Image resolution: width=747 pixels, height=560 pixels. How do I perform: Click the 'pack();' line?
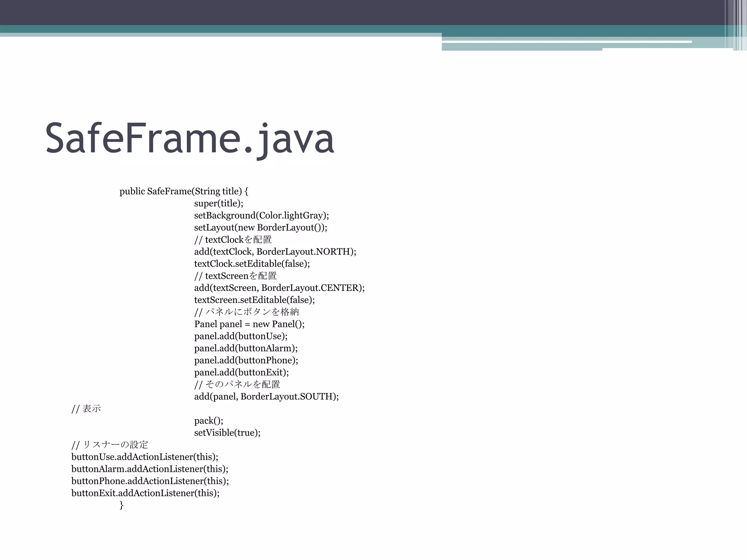[x=209, y=421]
